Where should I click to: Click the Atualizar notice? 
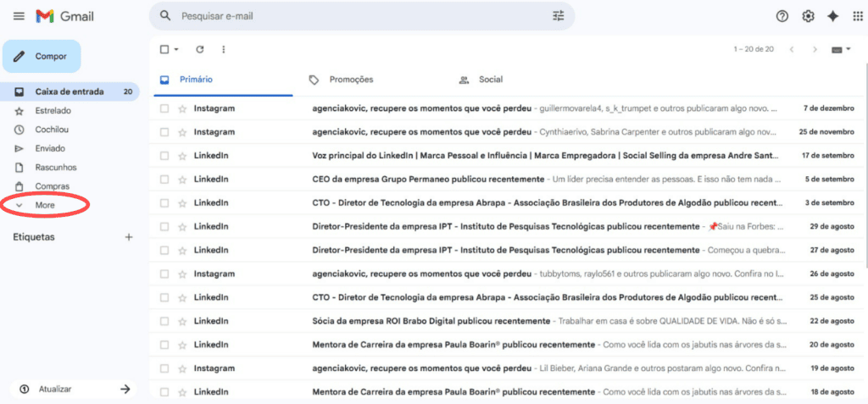click(73, 389)
